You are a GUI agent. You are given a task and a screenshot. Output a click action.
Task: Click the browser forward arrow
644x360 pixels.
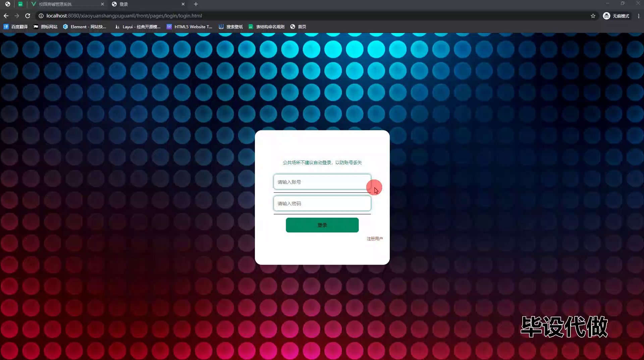pos(17,16)
